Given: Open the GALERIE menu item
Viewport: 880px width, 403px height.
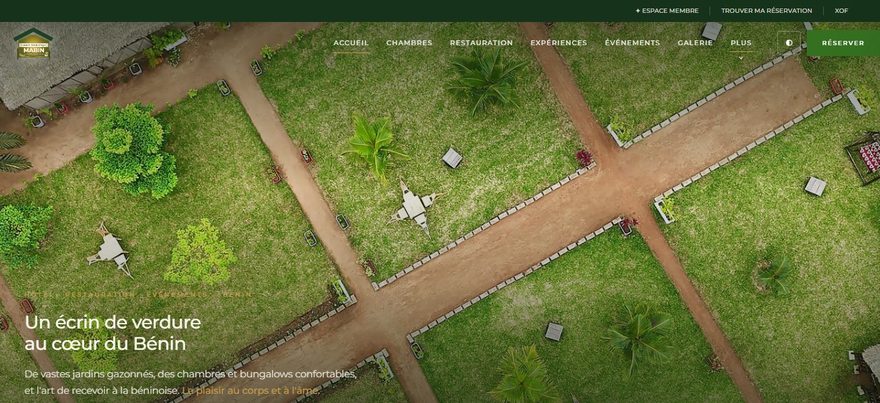Looking at the screenshot, I should (x=695, y=43).
